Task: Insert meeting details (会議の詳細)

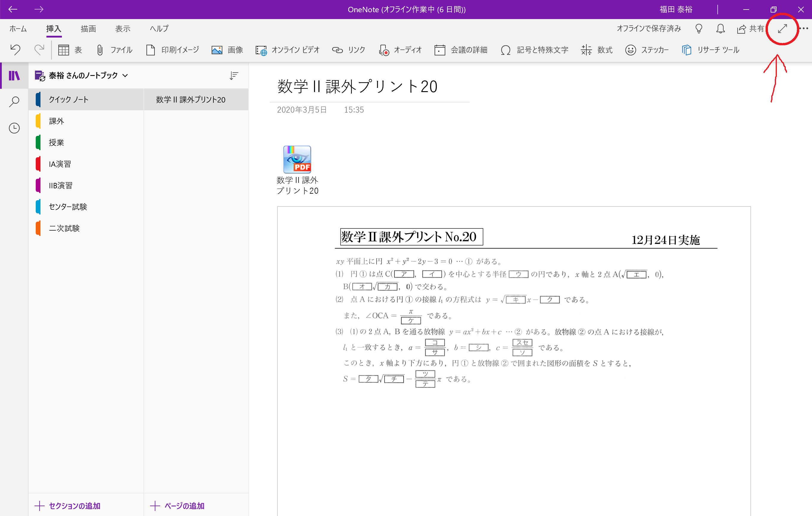Action: [x=461, y=50]
